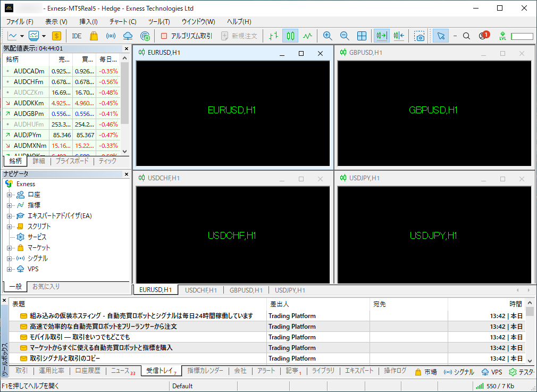Screen dimensions: 537x392
Task: Expand the シグナル tree node
Action: pyautogui.click(x=9, y=258)
